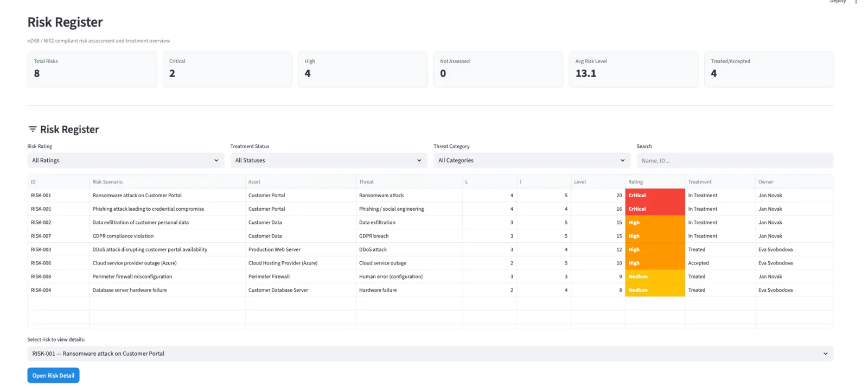
Task: Click the Deploy button
Action: 838,2
